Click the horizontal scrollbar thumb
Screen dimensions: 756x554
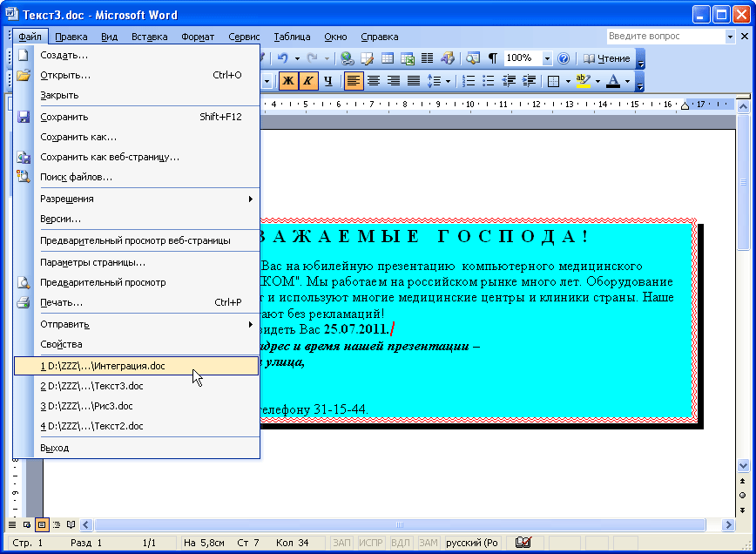400,524
